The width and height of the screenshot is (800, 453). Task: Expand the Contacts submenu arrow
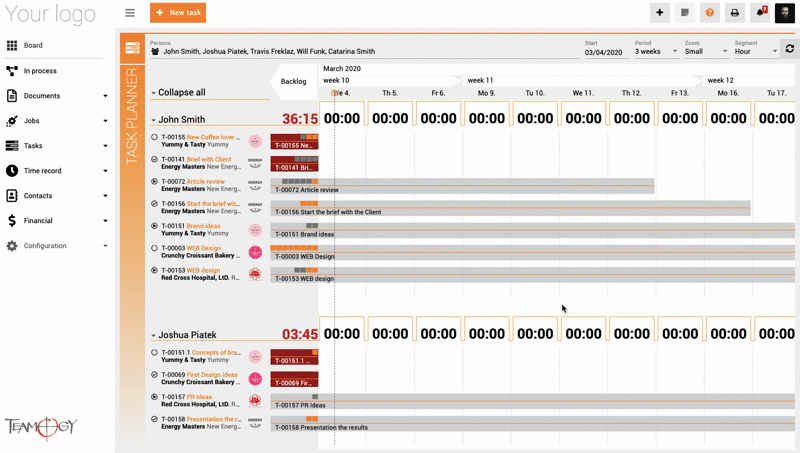(x=106, y=196)
